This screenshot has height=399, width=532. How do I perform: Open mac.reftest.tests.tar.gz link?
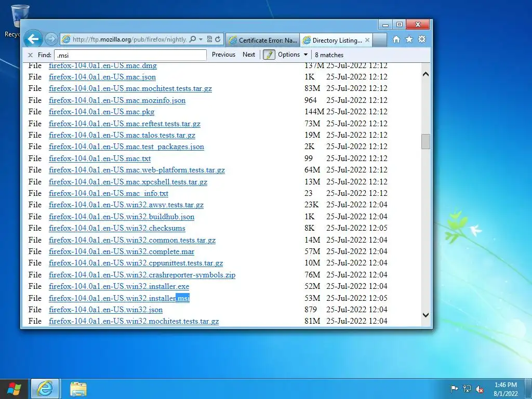coord(125,124)
